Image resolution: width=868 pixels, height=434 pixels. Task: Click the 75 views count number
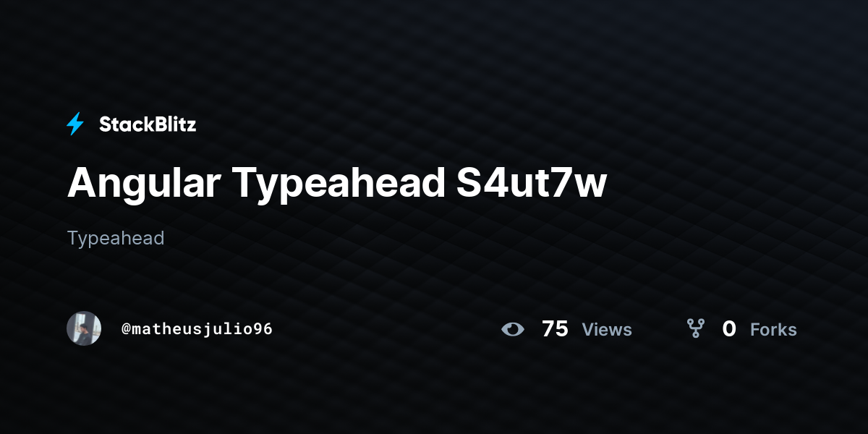coord(555,329)
